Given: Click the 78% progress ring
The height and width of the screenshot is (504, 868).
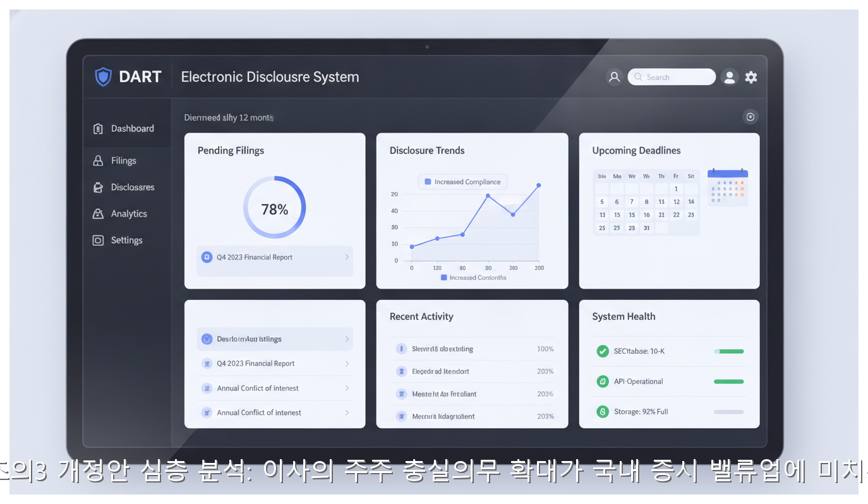Looking at the screenshot, I should 274,207.
